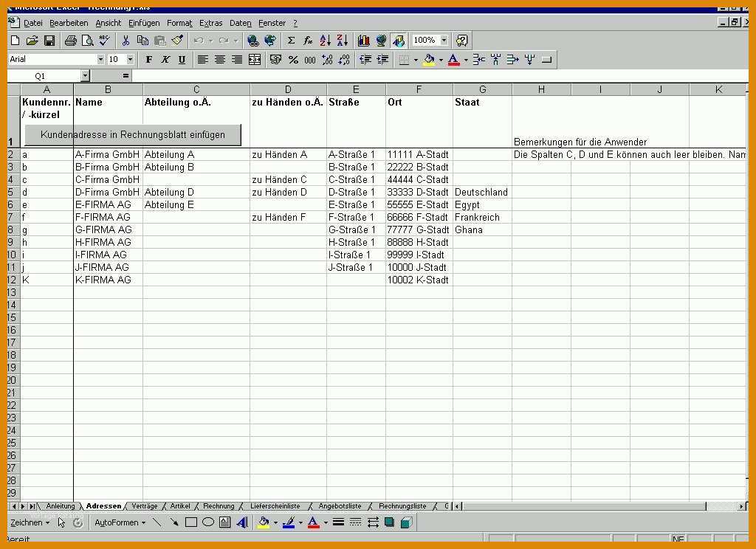Viewport: 756px width, 549px height.
Task: Run the ABC spelling check
Action: pos(105,41)
